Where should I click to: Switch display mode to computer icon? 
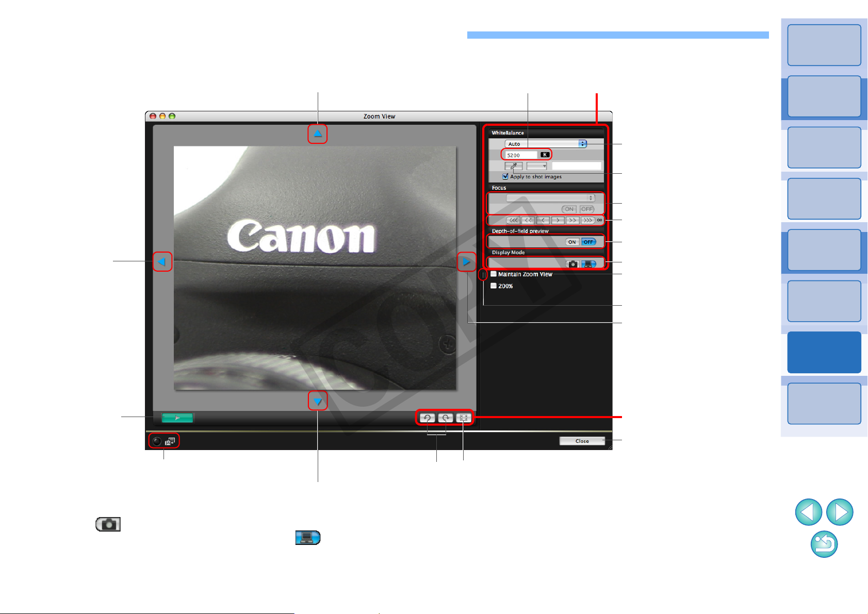588,264
